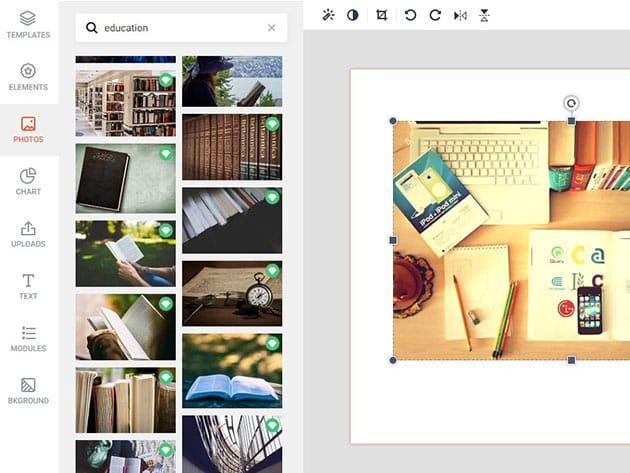This screenshot has width=630, height=473.
Task: Flip the image vertically
Action: pyautogui.click(x=485, y=15)
